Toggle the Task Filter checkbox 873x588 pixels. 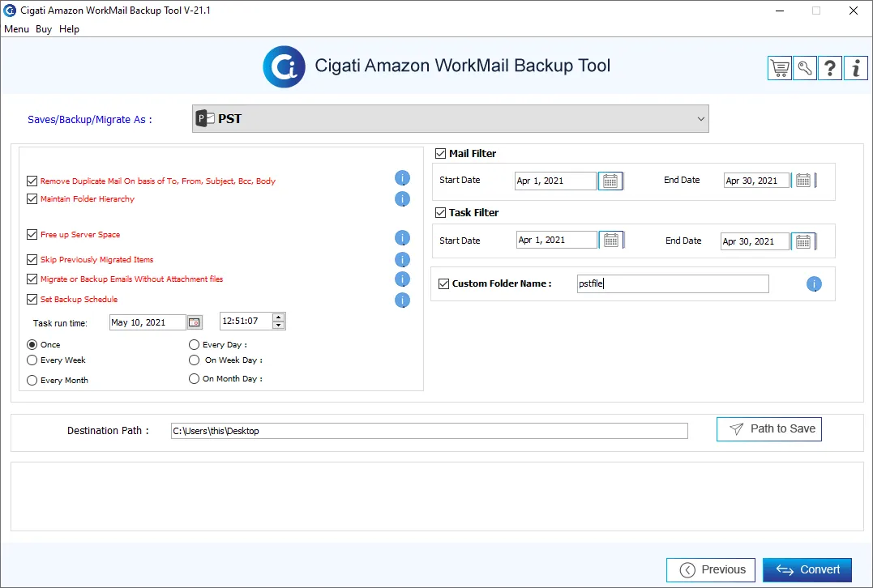coord(440,212)
